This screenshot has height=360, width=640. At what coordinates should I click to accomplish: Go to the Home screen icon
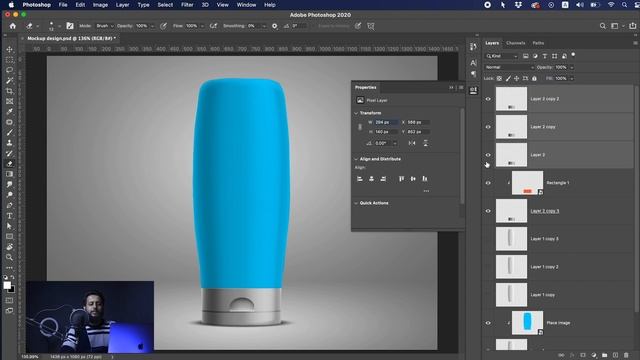[13, 26]
